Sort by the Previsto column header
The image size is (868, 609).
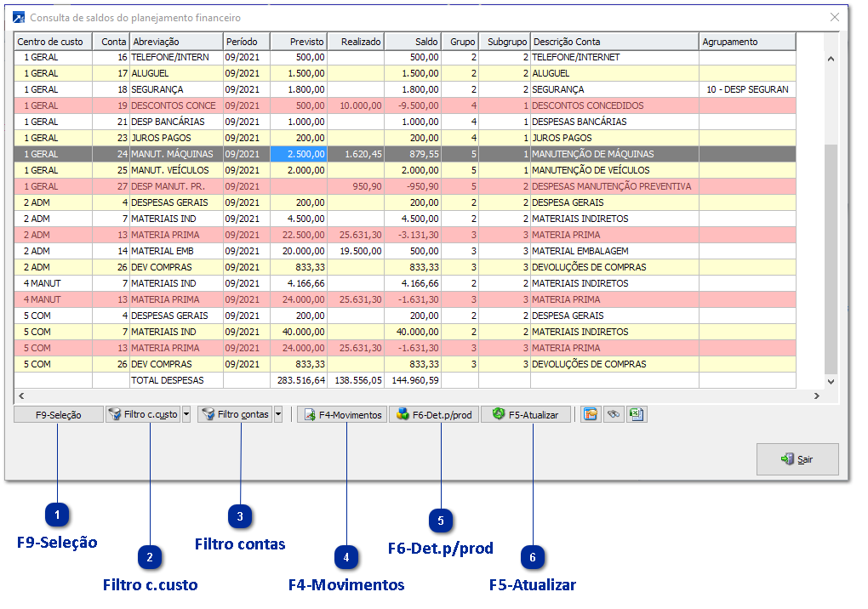point(298,41)
